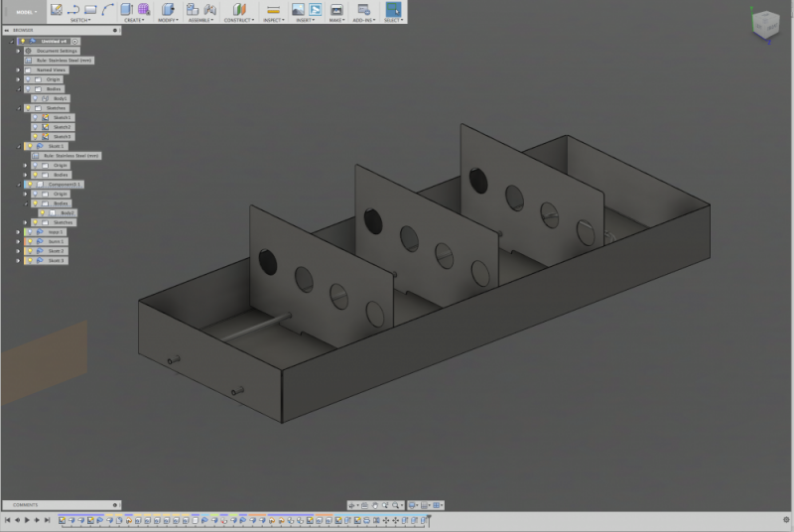Open the ADD-INS menu
Image resolution: width=794 pixels, height=532 pixels.
point(364,20)
